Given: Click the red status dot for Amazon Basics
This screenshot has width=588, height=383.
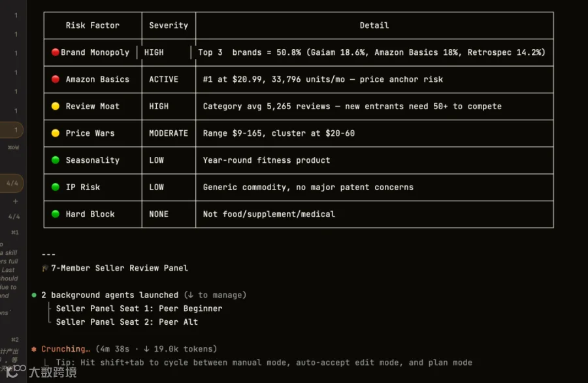Looking at the screenshot, I should click(55, 79).
